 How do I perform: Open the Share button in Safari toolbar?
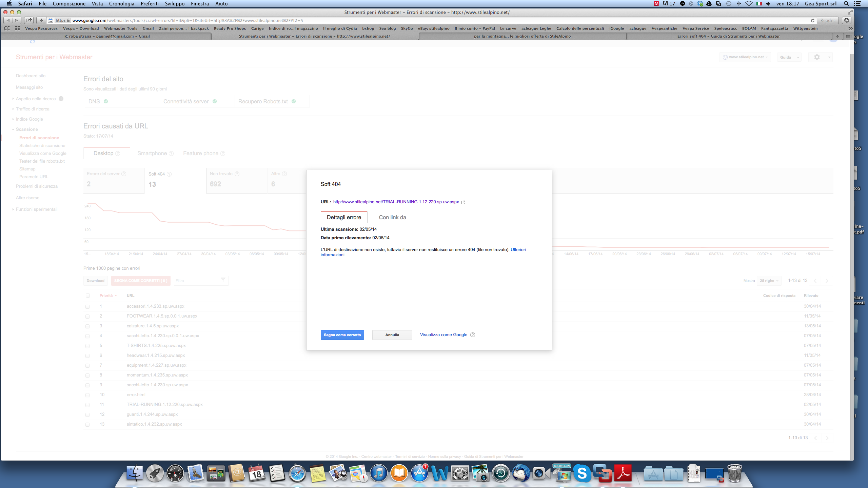coord(29,20)
